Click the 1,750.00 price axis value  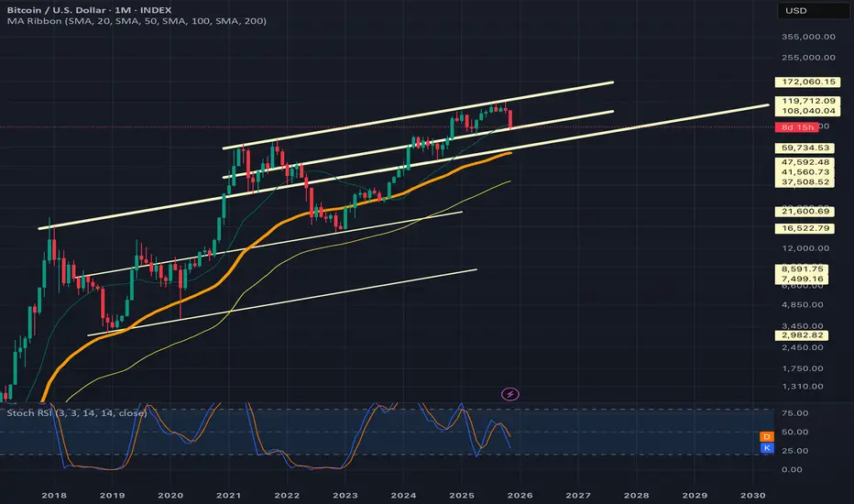pos(803,369)
